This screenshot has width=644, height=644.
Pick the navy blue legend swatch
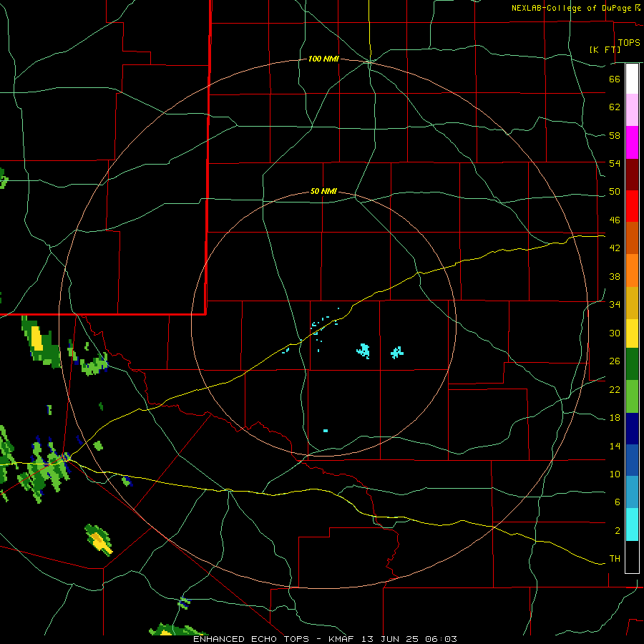[632, 429]
